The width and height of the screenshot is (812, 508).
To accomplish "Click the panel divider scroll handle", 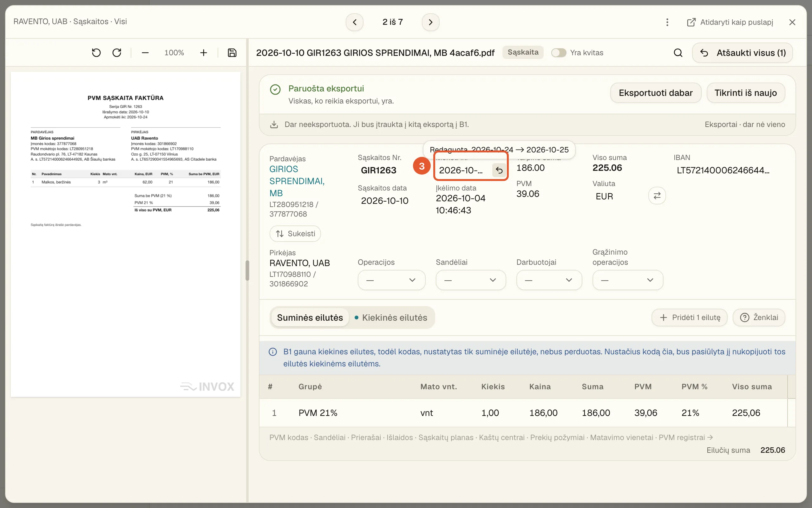I will pyautogui.click(x=247, y=271).
